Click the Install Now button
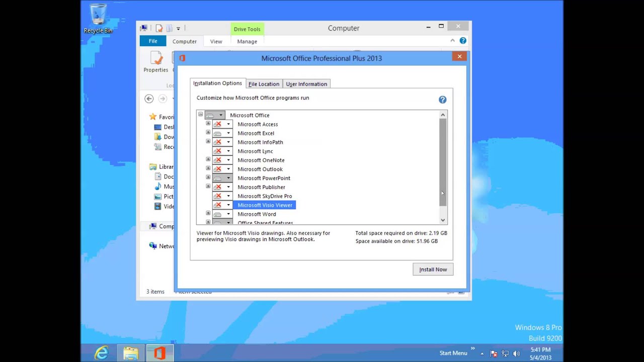Image resolution: width=644 pixels, height=362 pixels. click(x=433, y=269)
